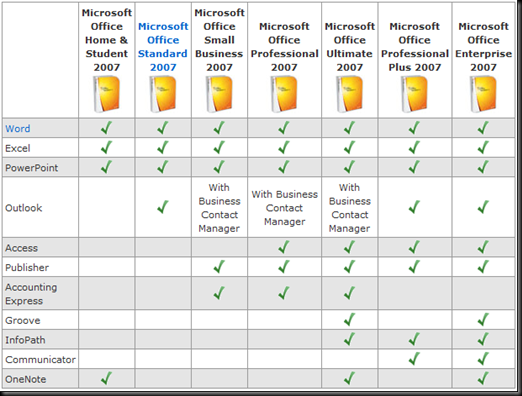Click the Communicator row label
The height and width of the screenshot is (396, 522).
coord(40,360)
